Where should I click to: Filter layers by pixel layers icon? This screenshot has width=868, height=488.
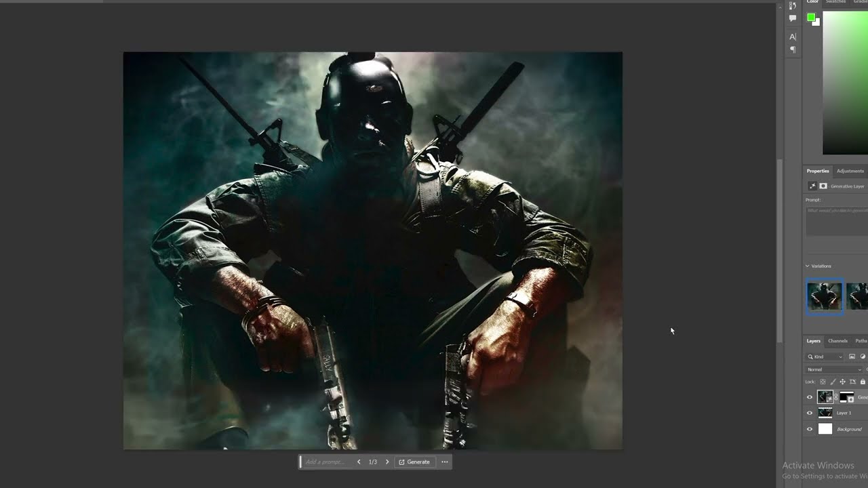(x=852, y=357)
